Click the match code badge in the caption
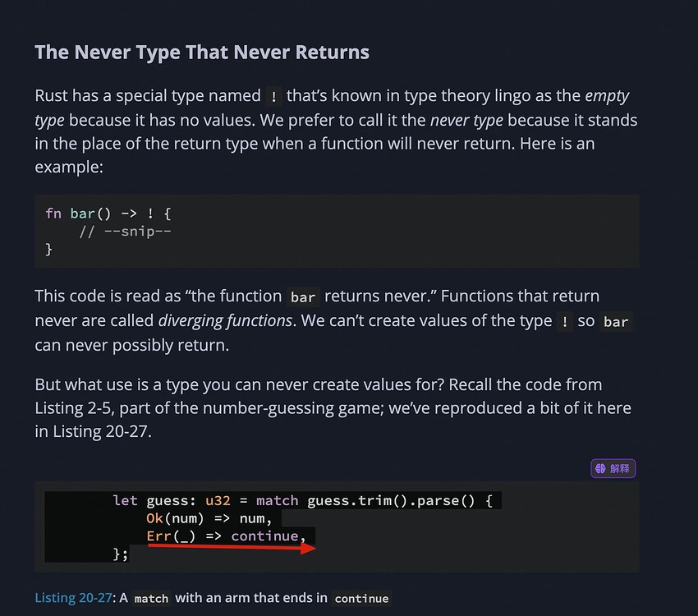Image resolution: width=698 pixels, height=616 pixels. (151, 599)
